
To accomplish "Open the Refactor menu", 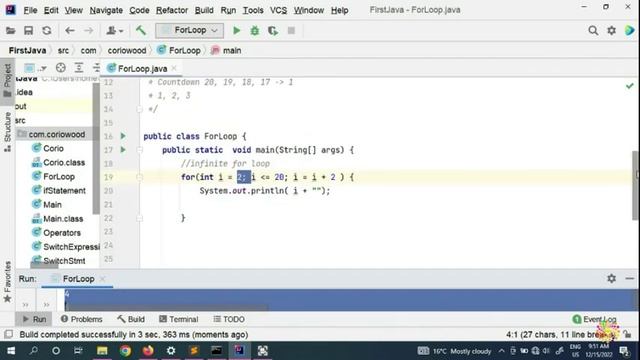I will coord(172,10).
